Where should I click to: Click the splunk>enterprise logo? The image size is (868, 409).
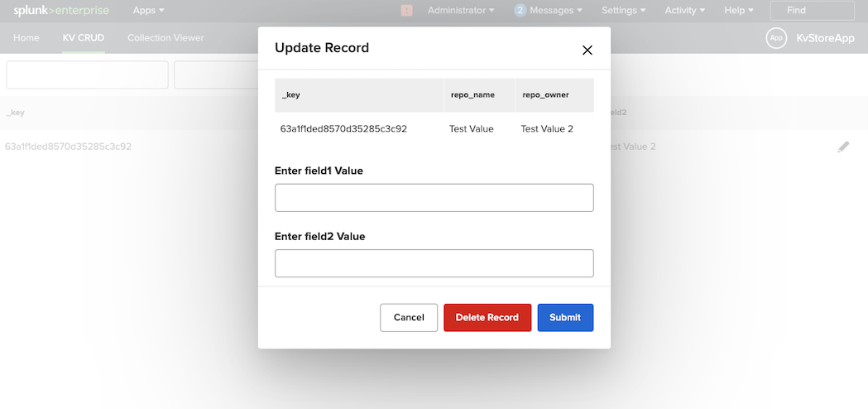(x=61, y=11)
